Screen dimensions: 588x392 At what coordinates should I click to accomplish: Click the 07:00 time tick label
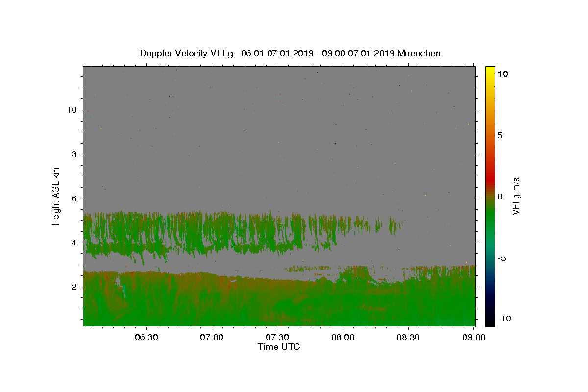(212, 338)
